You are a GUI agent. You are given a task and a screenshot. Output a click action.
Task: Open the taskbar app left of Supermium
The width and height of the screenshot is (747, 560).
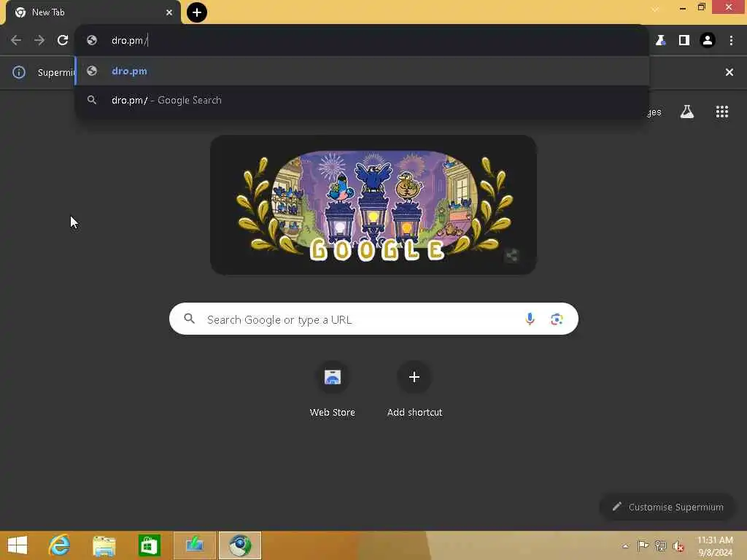(195, 545)
